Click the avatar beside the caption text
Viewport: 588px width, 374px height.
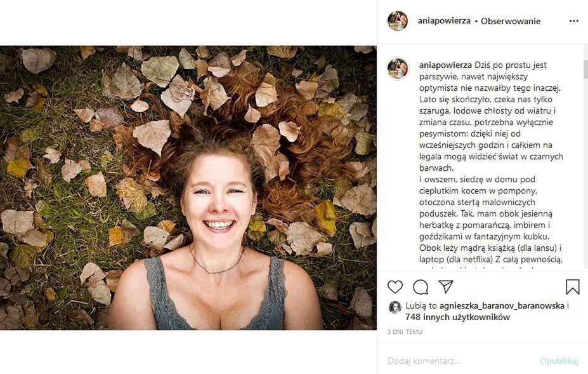click(x=398, y=68)
